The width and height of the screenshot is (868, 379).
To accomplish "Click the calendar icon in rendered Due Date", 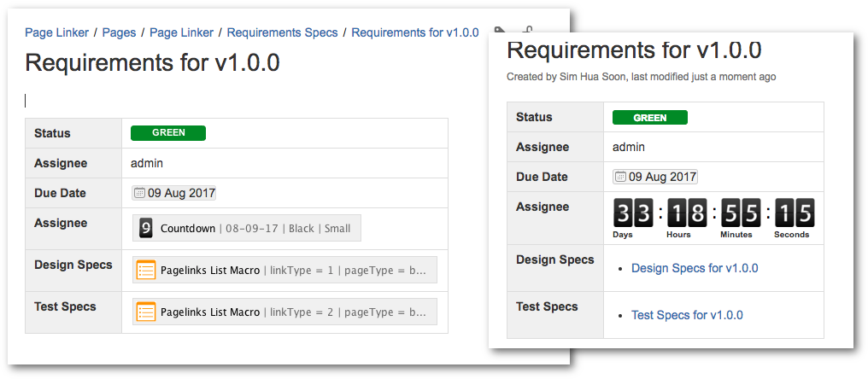I will [x=620, y=178].
